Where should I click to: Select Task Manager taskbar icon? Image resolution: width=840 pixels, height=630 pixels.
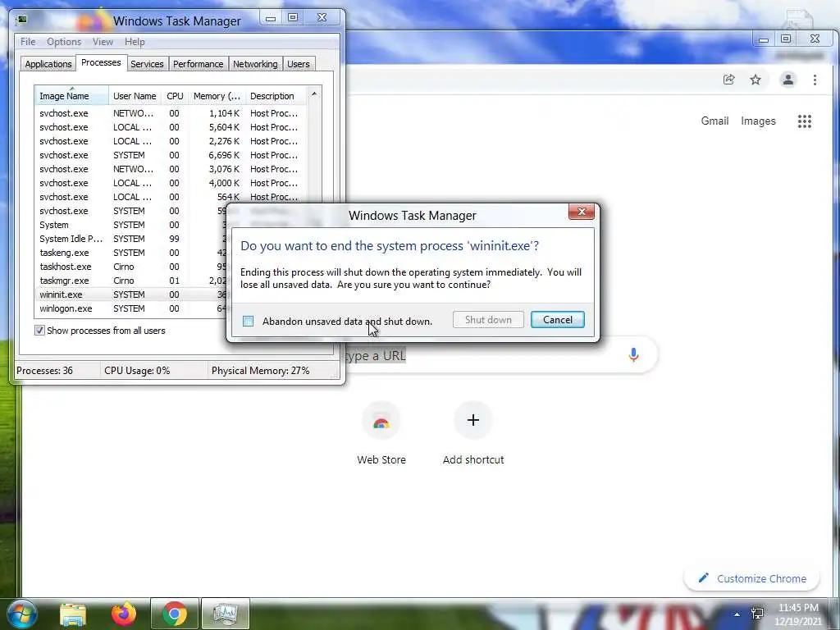[x=225, y=614]
